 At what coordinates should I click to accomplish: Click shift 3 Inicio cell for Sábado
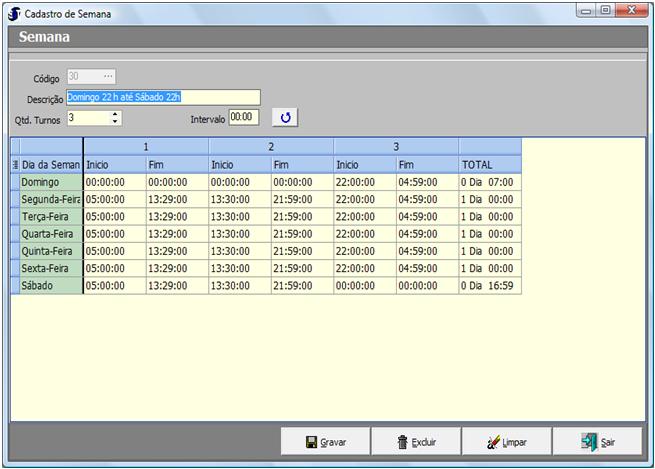pyautogui.click(x=364, y=286)
